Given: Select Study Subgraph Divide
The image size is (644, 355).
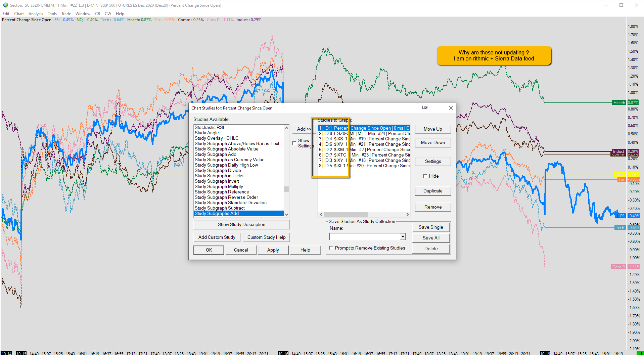Looking at the screenshot, I should (239, 170).
